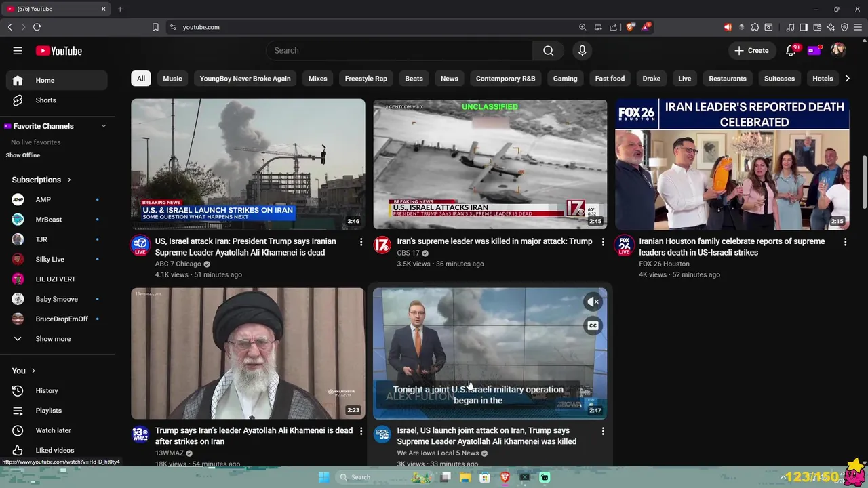This screenshot has height=488, width=868.
Task: Open Iranian Houston family celebrate video title
Action: point(732,247)
